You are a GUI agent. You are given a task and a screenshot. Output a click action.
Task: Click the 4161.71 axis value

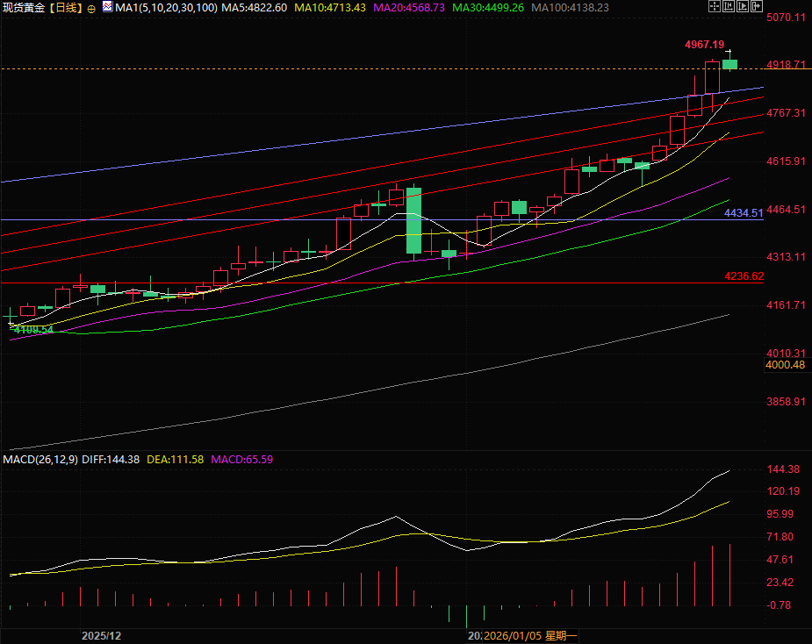787,305
